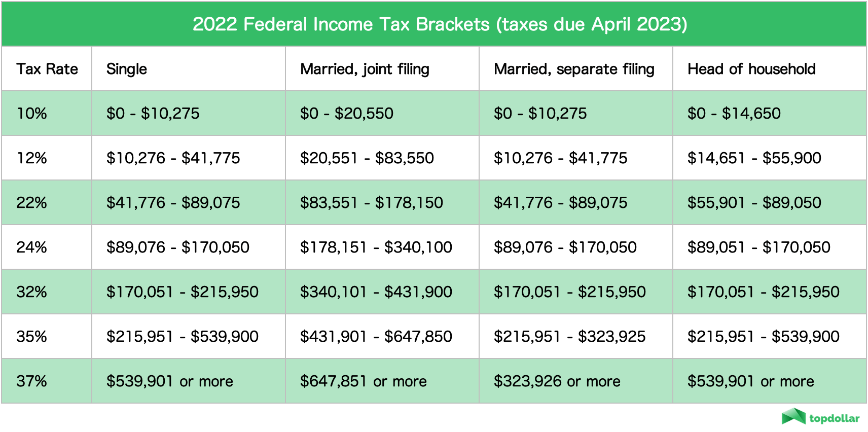Select the $14,651 - $55,900 cell
868x432 pixels.
click(754, 158)
